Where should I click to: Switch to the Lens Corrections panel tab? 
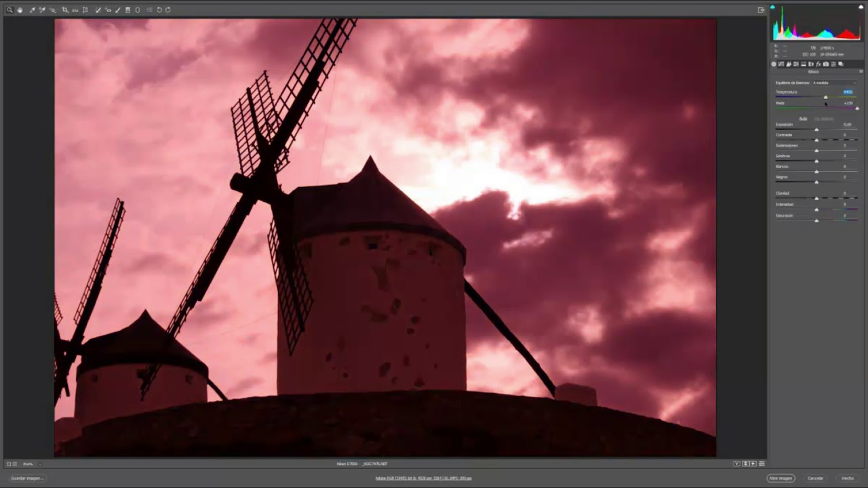click(811, 64)
